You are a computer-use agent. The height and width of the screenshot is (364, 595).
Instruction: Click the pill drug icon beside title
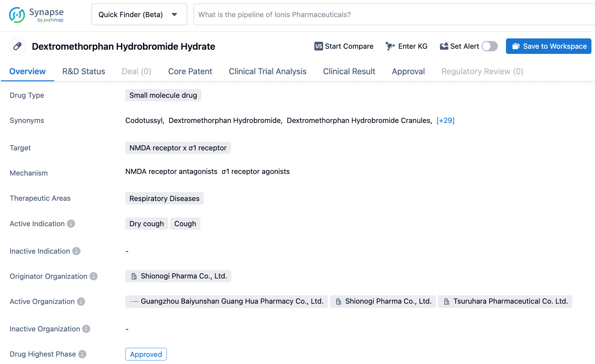point(17,46)
